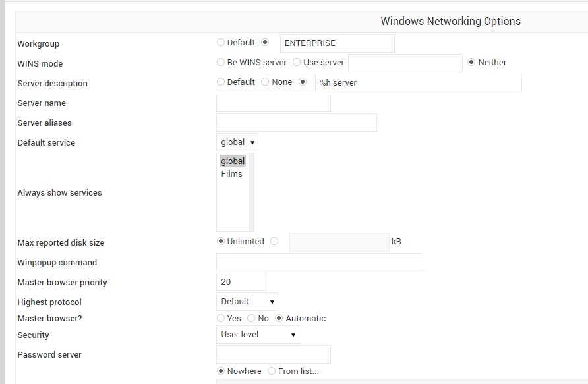Screen dimensions: 588x384
Task: Select the From list... radio option
Action: point(272,371)
